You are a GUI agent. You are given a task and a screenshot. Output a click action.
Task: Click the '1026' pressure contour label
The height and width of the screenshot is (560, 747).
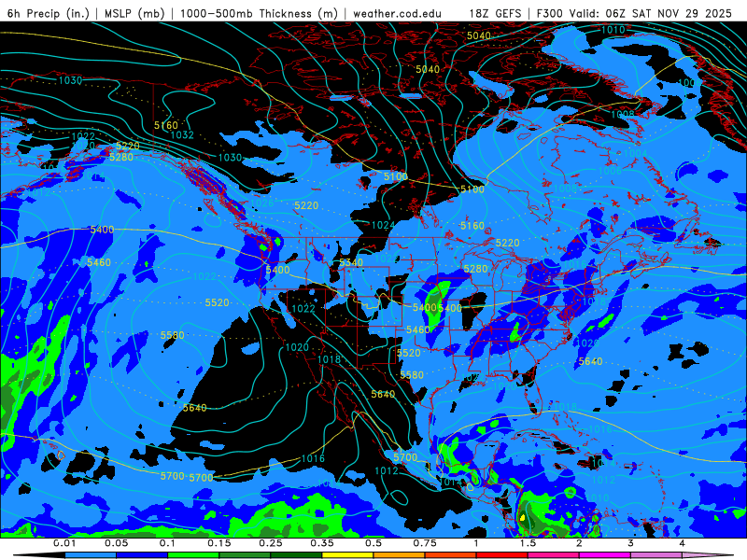click(262, 203)
